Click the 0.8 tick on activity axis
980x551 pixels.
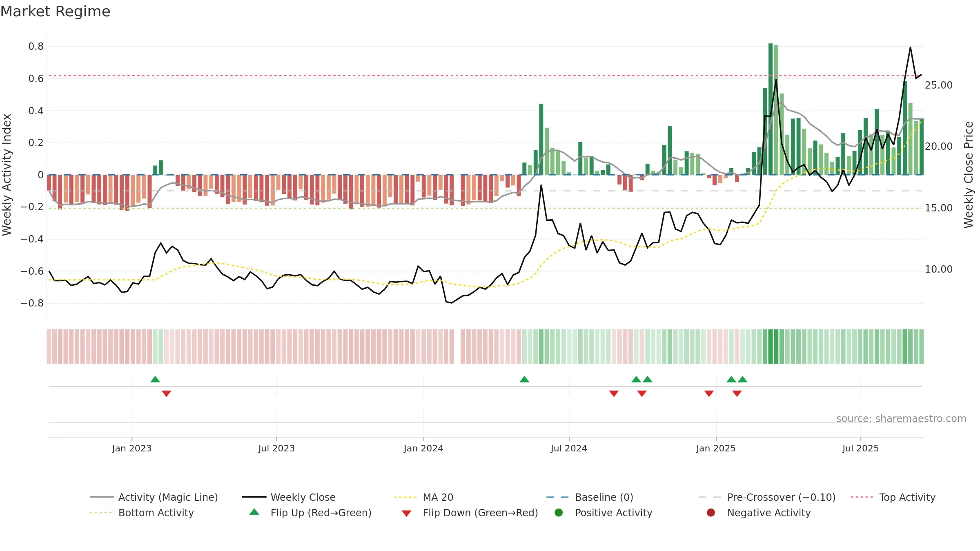pyautogui.click(x=36, y=47)
